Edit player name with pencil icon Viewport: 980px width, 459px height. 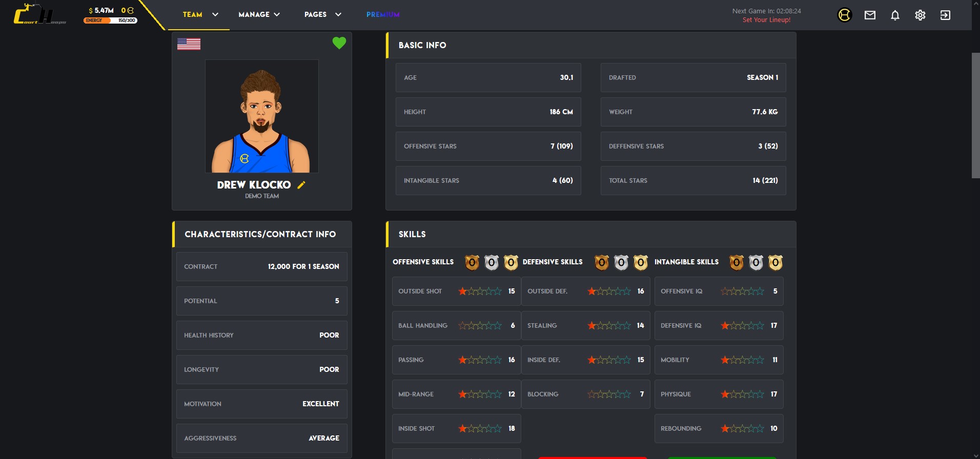[x=301, y=185]
